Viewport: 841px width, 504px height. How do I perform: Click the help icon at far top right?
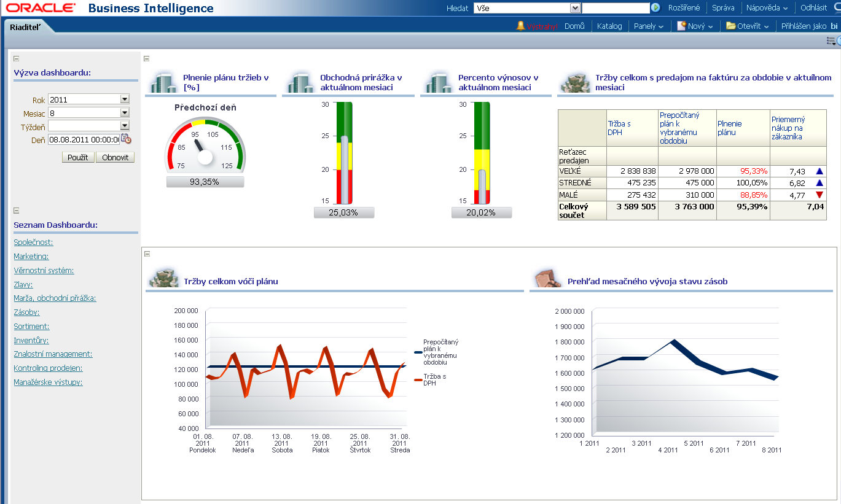(x=839, y=41)
